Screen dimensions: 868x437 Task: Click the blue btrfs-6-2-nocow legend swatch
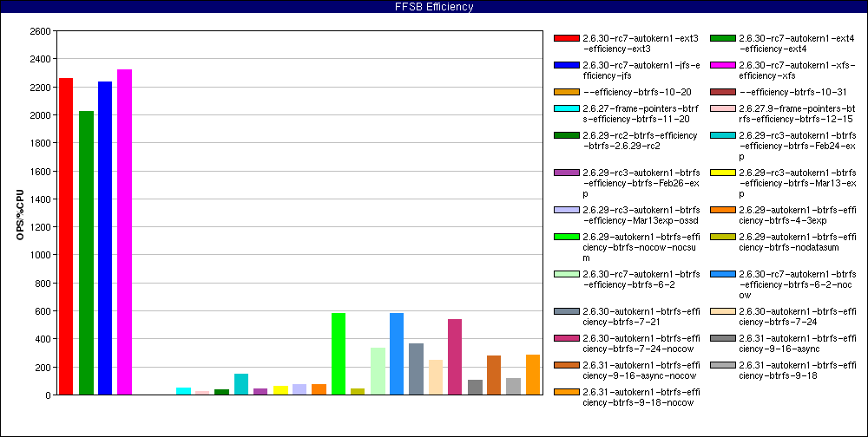pyautogui.click(x=723, y=274)
